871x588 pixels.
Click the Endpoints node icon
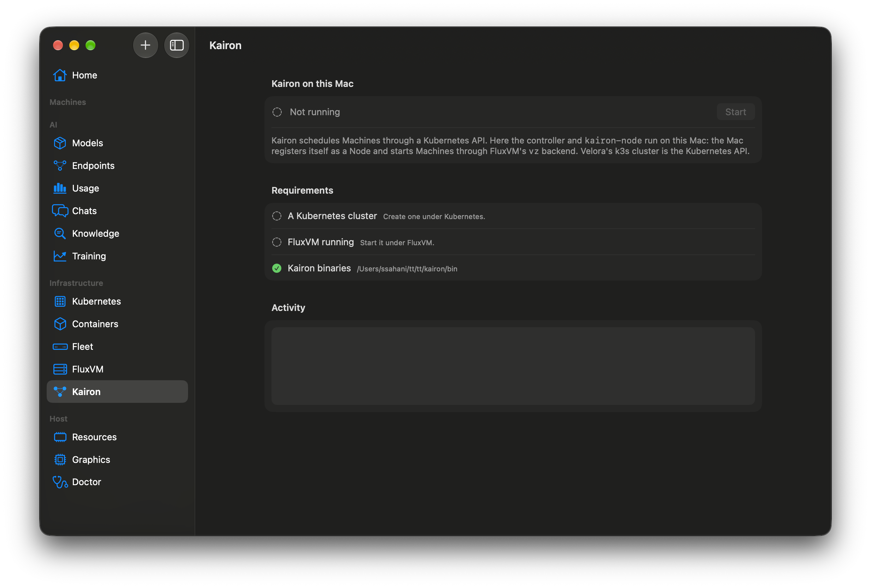pyautogui.click(x=60, y=166)
